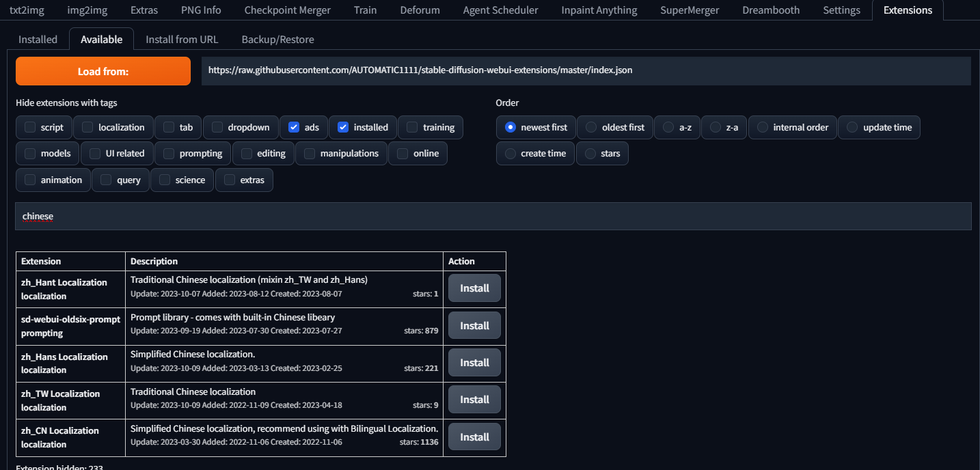Open Backup/Restore sub-tab

[x=277, y=39]
